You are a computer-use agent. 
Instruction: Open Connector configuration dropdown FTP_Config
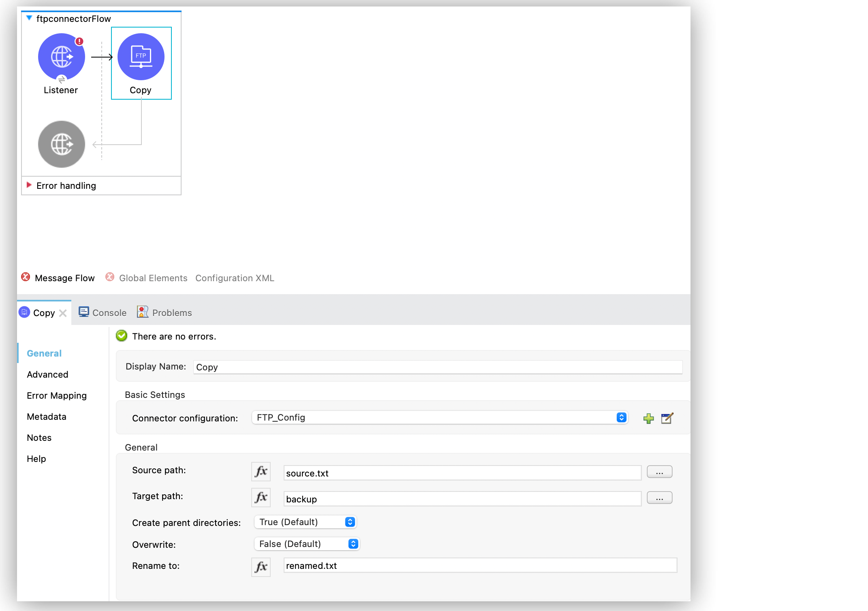[440, 417]
